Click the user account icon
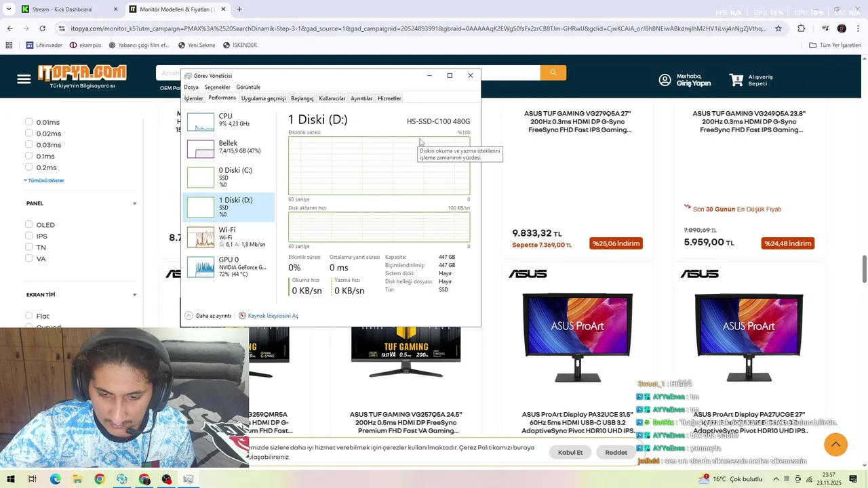 [x=665, y=80]
